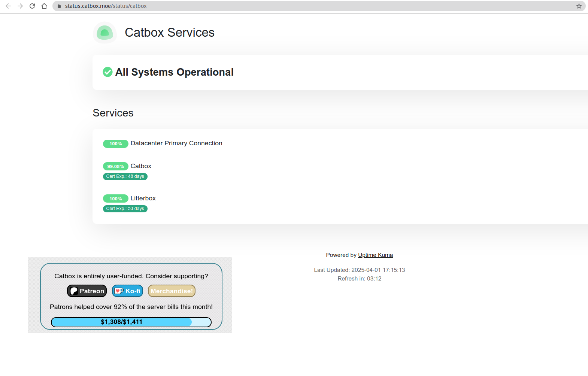Reload the status page
Image resolution: width=588 pixels, height=376 pixels.
(32, 6)
